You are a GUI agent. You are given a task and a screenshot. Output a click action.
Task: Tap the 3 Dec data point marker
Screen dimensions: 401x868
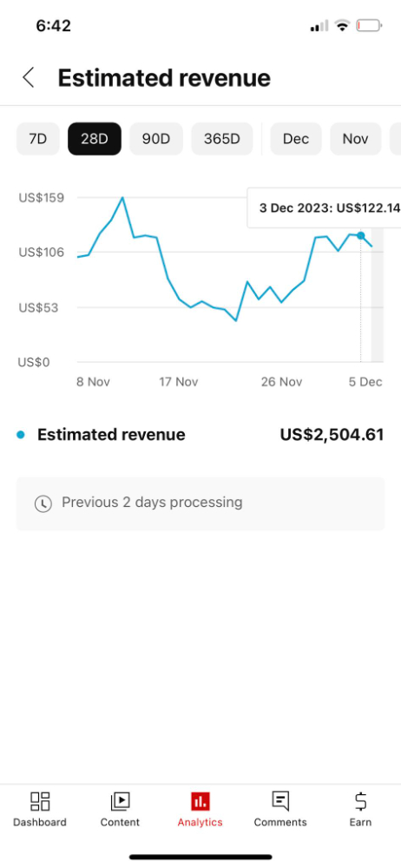360,235
